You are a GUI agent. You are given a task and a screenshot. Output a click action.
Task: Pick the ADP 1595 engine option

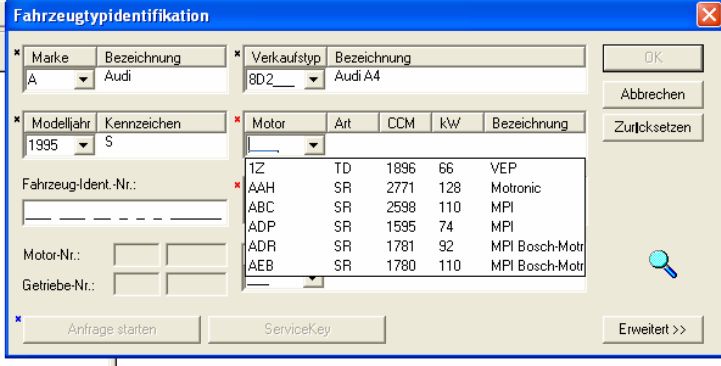click(x=415, y=227)
